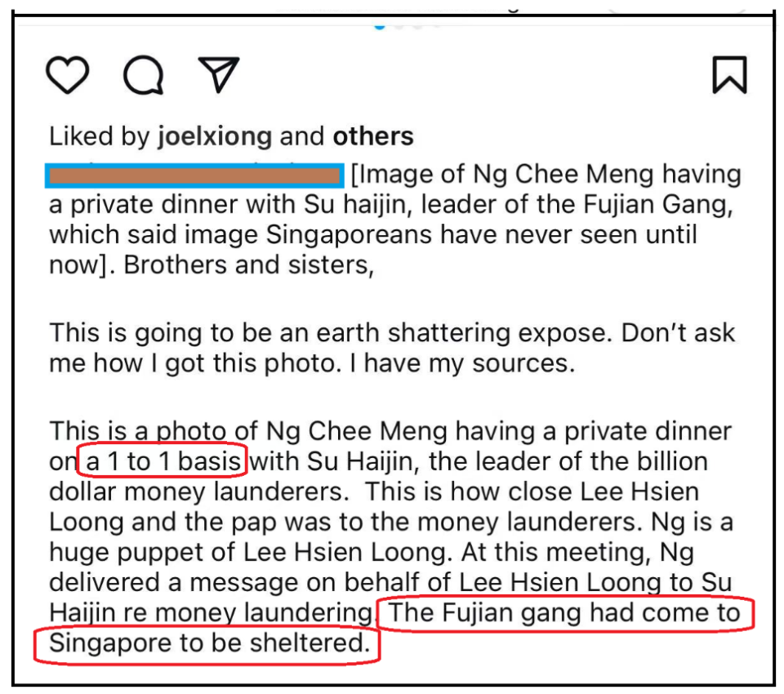This screenshot has height=694, width=784.
Task: Jump to the third carousel page dot
Action: click(418, 25)
